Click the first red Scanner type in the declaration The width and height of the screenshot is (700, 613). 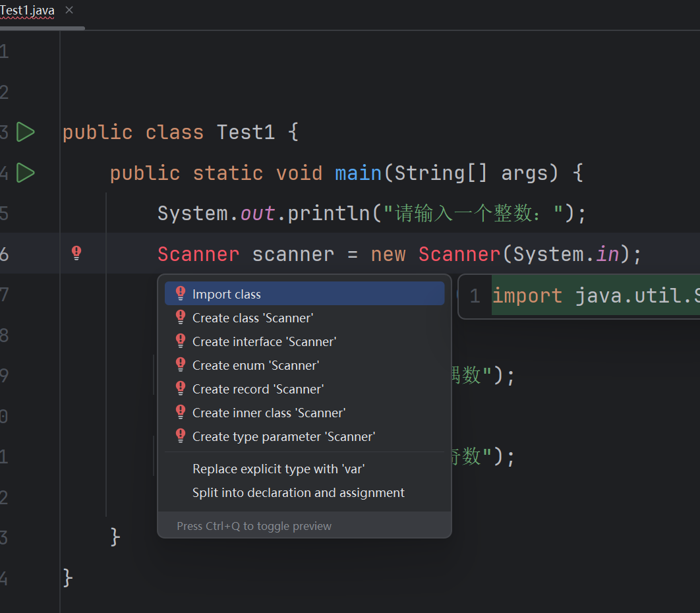pos(198,254)
